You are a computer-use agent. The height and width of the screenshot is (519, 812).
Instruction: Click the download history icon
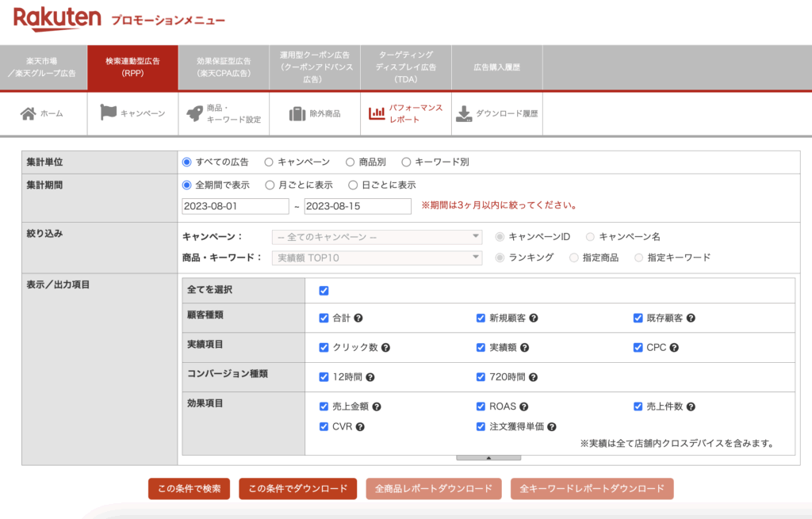tap(464, 114)
